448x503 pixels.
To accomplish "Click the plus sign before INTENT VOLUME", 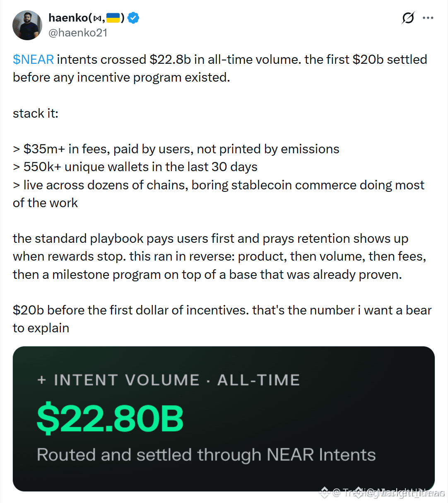I will click(x=41, y=380).
